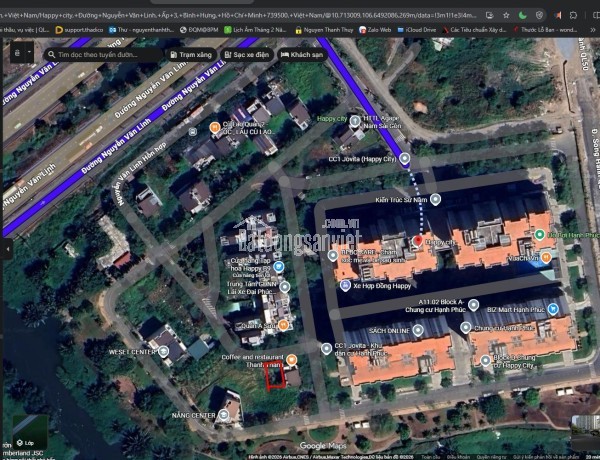Click the Trung Tâm GDNN Lái Xe marker

click(285, 287)
